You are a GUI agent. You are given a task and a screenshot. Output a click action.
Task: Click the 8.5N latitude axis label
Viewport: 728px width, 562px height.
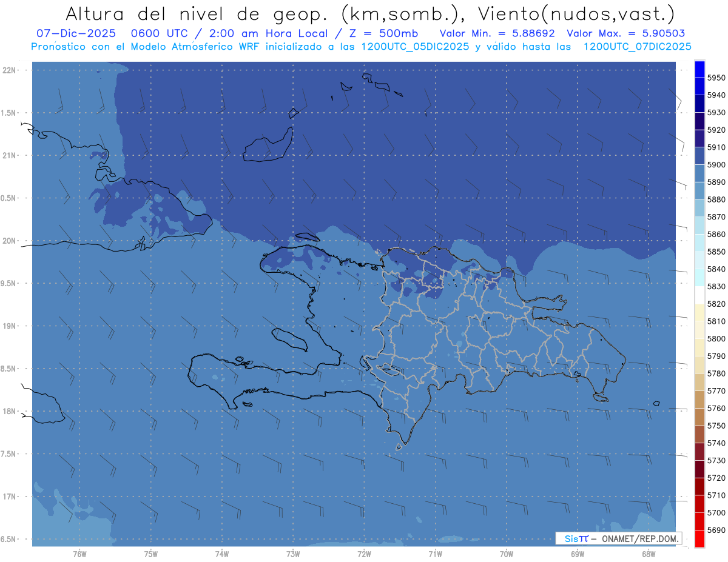click(x=8, y=369)
